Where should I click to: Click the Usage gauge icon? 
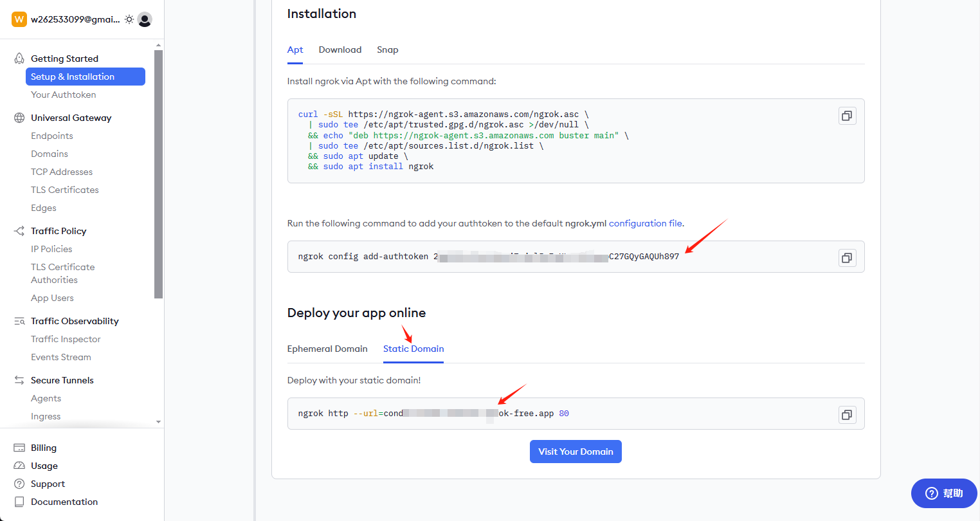pos(19,466)
